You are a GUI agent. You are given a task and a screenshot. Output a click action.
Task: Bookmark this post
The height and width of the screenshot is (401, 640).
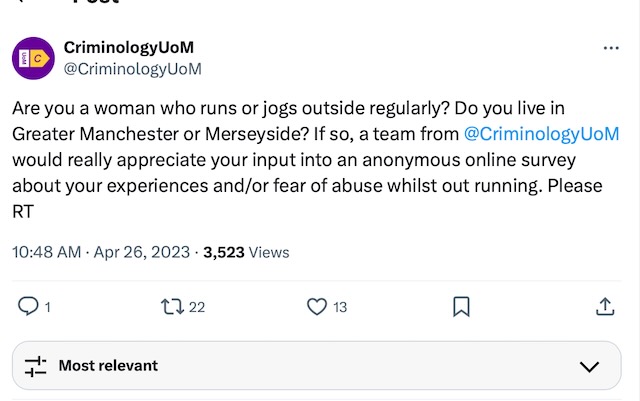tap(461, 307)
